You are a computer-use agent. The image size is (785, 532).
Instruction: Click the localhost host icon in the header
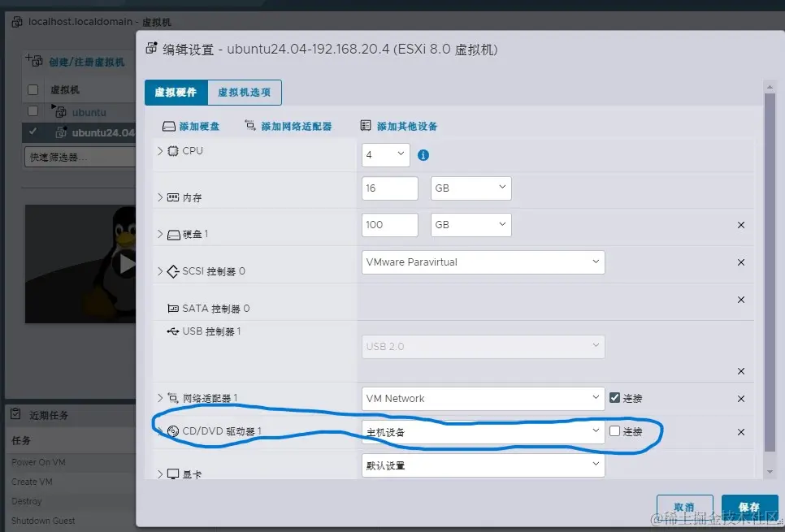point(17,22)
